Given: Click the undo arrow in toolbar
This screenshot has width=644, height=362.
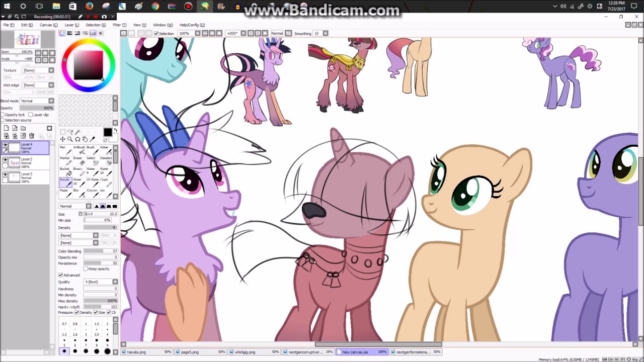Looking at the screenshot, I should 124,33.
